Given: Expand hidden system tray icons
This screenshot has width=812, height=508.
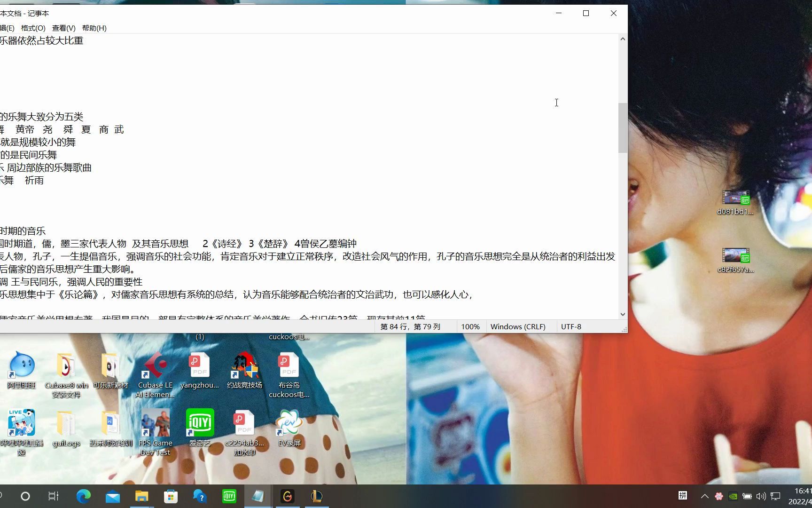Looking at the screenshot, I should (704, 496).
